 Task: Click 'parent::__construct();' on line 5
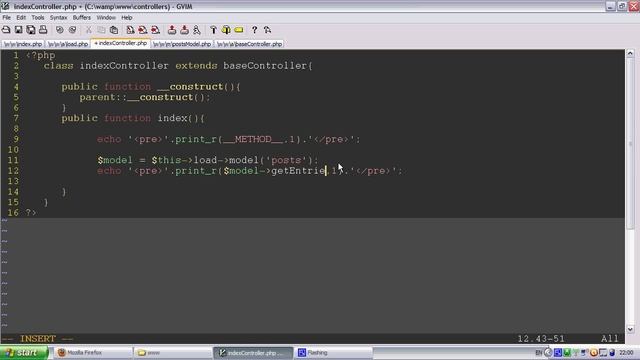pyautogui.click(x=145, y=97)
